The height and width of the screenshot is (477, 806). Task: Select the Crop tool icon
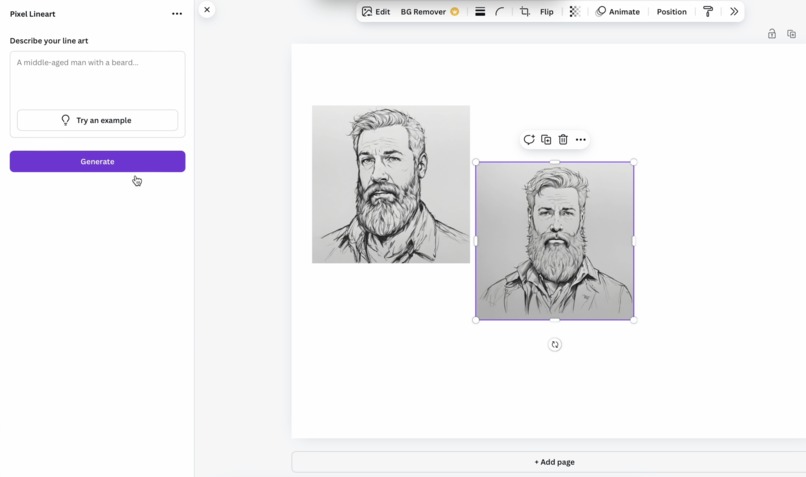524,12
